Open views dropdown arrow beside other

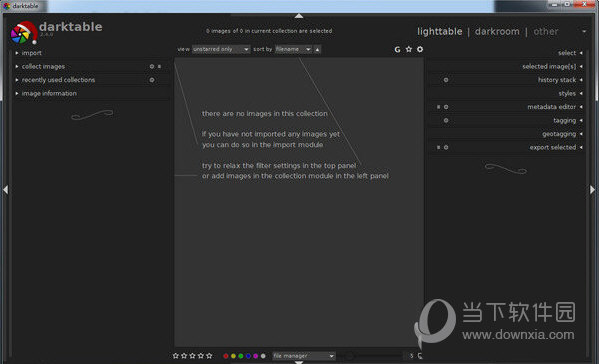point(584,32)
